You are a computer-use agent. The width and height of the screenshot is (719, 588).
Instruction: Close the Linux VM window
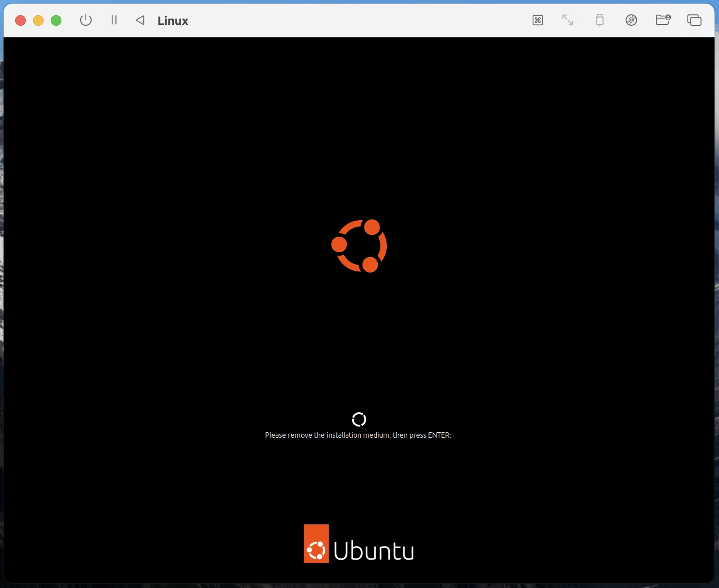click(x=20, y=20)
